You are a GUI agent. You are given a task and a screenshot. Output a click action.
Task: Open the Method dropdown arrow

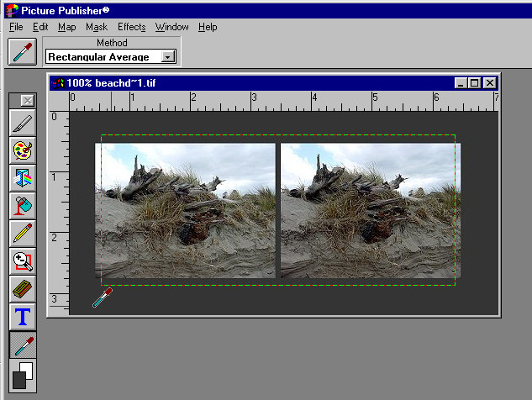click(x=168, y=57)
